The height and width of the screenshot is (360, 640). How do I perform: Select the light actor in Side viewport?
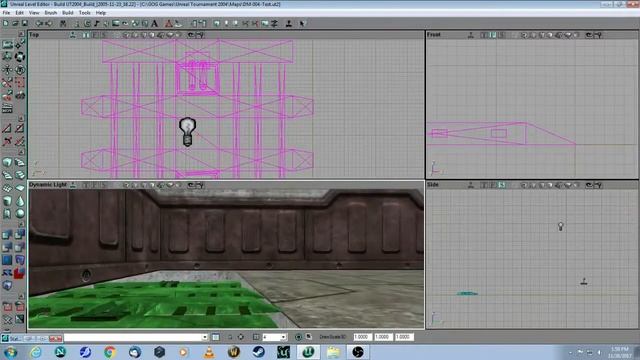(560, 226)
